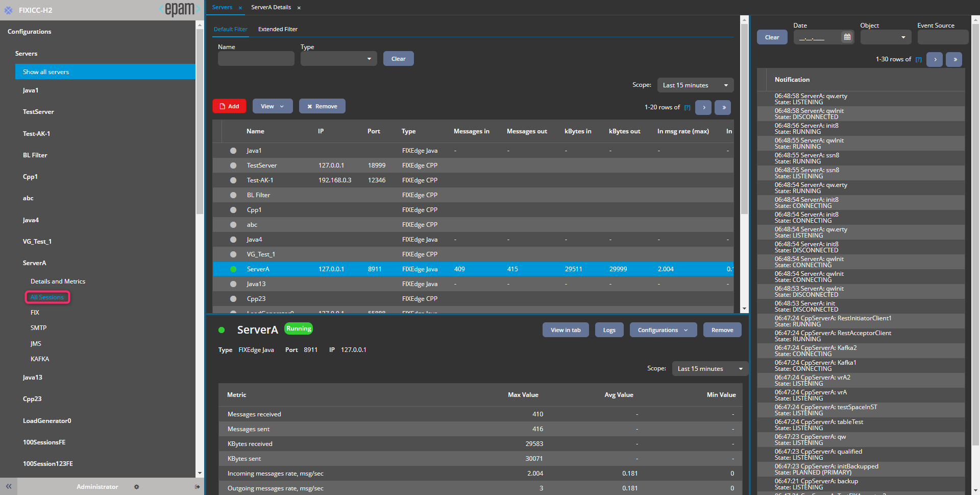
Task: Click the Name filter input field
Action: click(256, 59)
